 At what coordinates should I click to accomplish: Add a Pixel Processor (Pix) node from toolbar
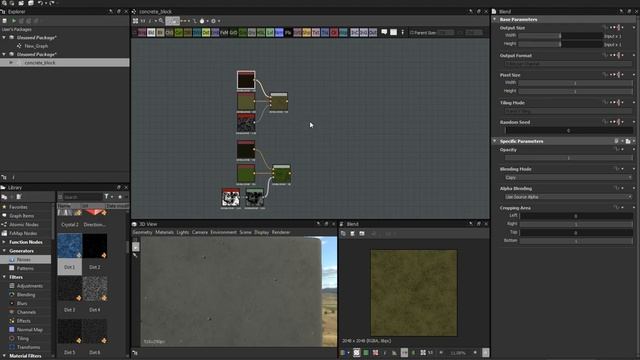[288, 32]
